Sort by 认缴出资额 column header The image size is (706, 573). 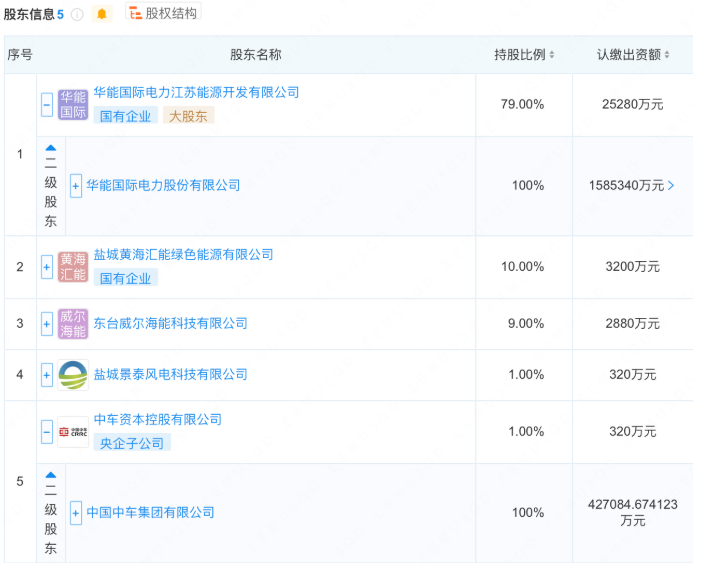(x=633, y=55)
